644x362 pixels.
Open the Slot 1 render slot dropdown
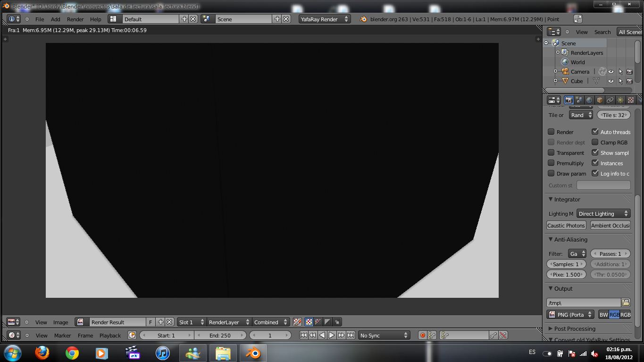pos(192,322)
